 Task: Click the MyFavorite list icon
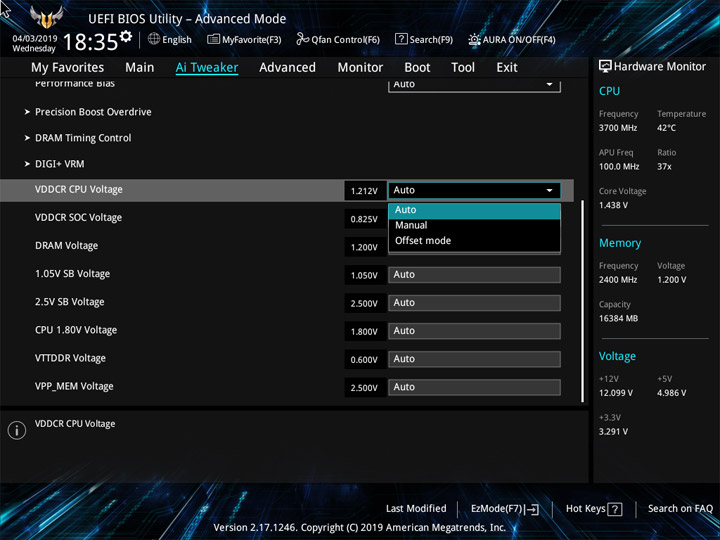click(x=213, y=39)
